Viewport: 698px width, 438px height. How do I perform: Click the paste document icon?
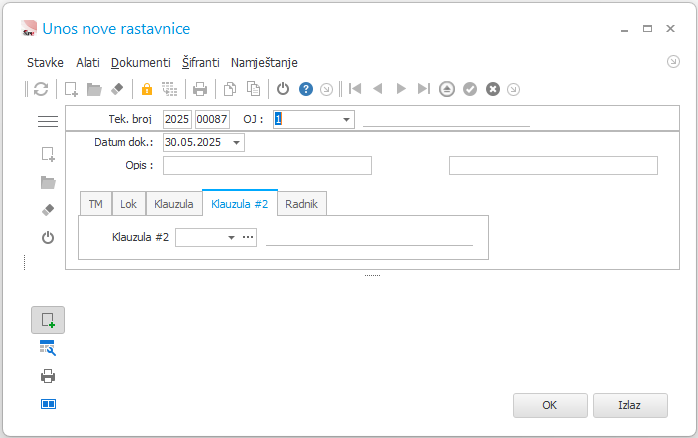[x=253, y=89]
